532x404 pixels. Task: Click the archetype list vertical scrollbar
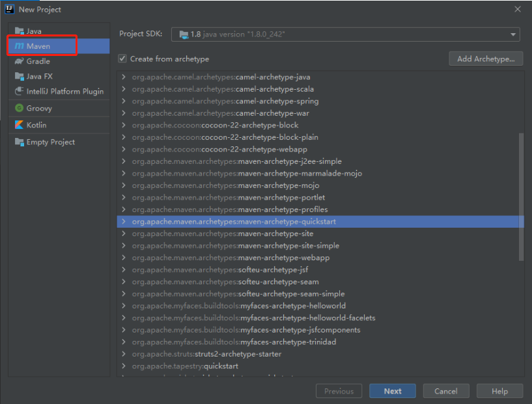tap(520, 195)
